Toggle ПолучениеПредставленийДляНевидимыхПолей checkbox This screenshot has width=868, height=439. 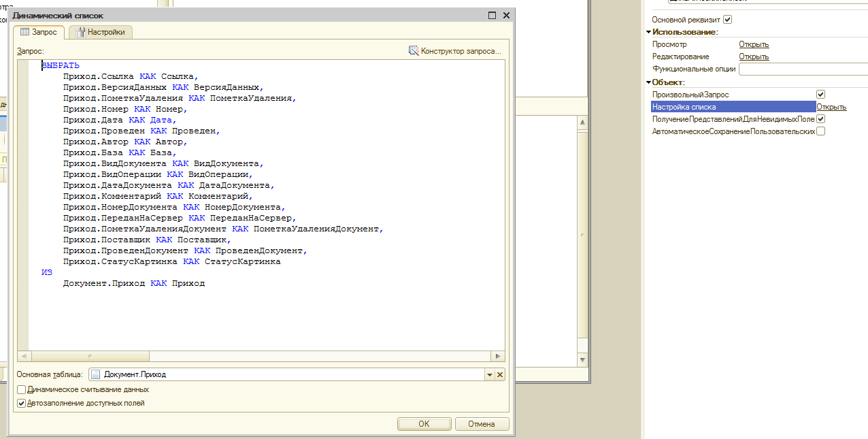[820, 119]
